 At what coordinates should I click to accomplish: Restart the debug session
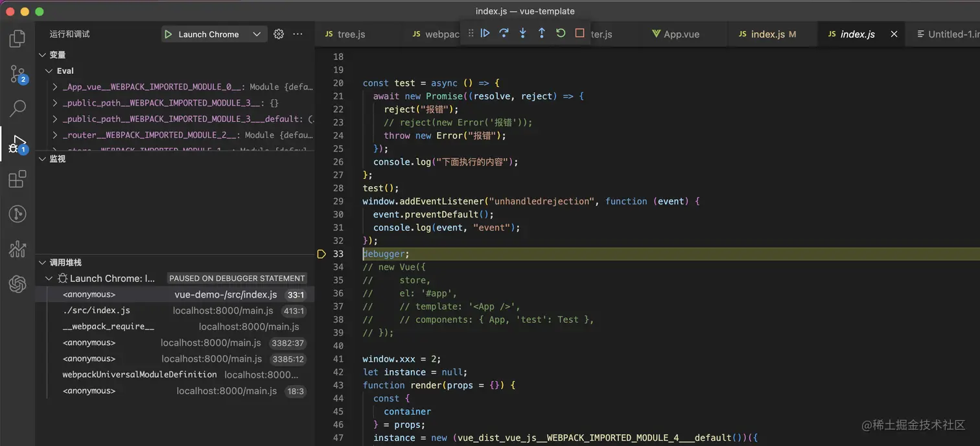pyautogui.click(x=561, y=33)
